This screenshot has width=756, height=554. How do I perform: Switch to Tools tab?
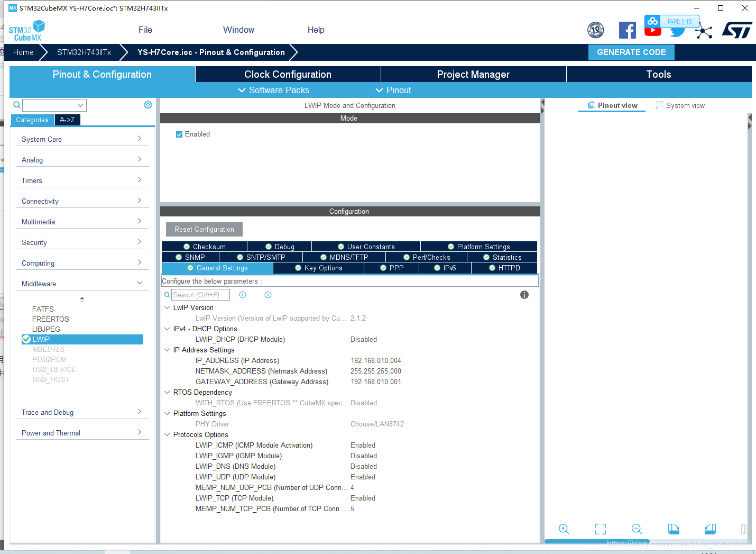[659, 74]
